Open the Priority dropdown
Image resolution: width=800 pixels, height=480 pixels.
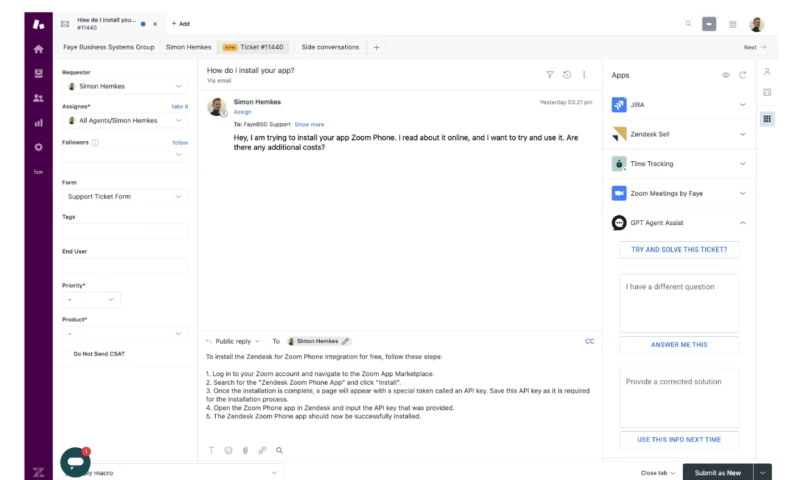[x=91, y=299]
